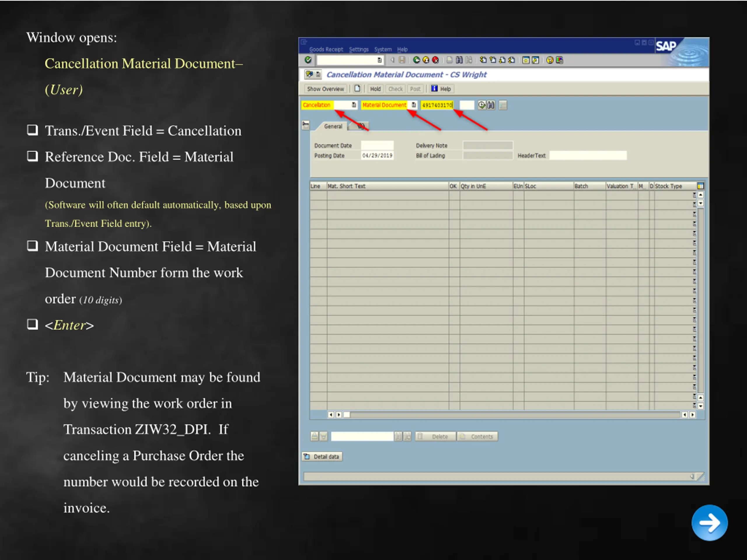The width and height of the screenshot is (747, 560).
Task: Click the lock icon below item table
Action: click(314, 436)
